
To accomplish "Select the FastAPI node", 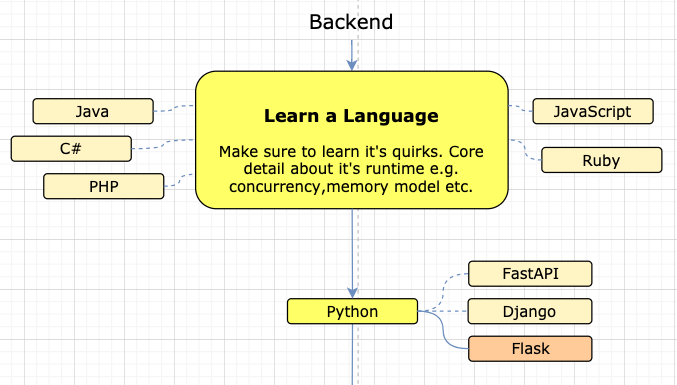I will [x=530, y=274].
